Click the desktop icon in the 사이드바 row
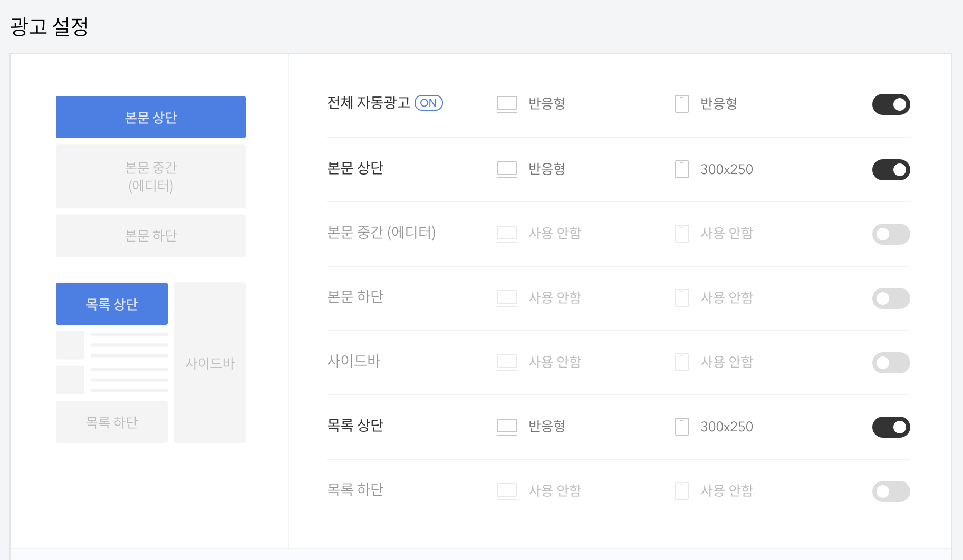Image resolution: width=963 pixels, height=560 pixels. pos(506,362)
